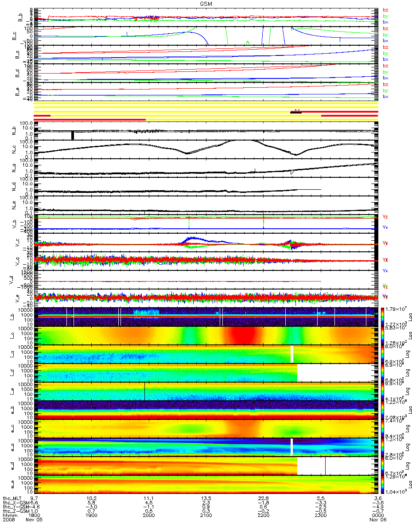Screen dimensions: 412x532
Task: Click the white data gap in the i_d spectrogram
Action: pos(338,373)
